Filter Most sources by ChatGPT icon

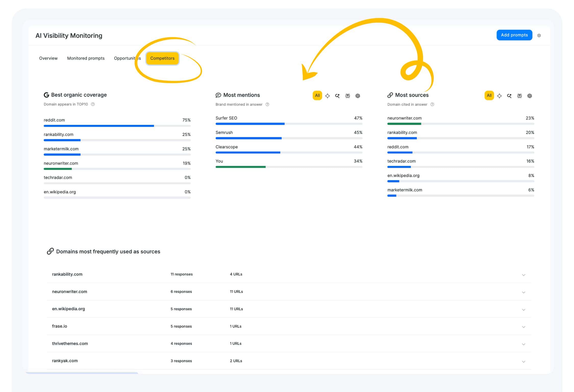tap(530, 96)
